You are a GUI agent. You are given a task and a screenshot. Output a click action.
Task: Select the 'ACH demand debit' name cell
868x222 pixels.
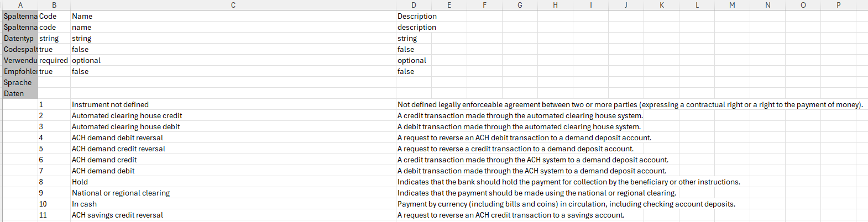233,171
